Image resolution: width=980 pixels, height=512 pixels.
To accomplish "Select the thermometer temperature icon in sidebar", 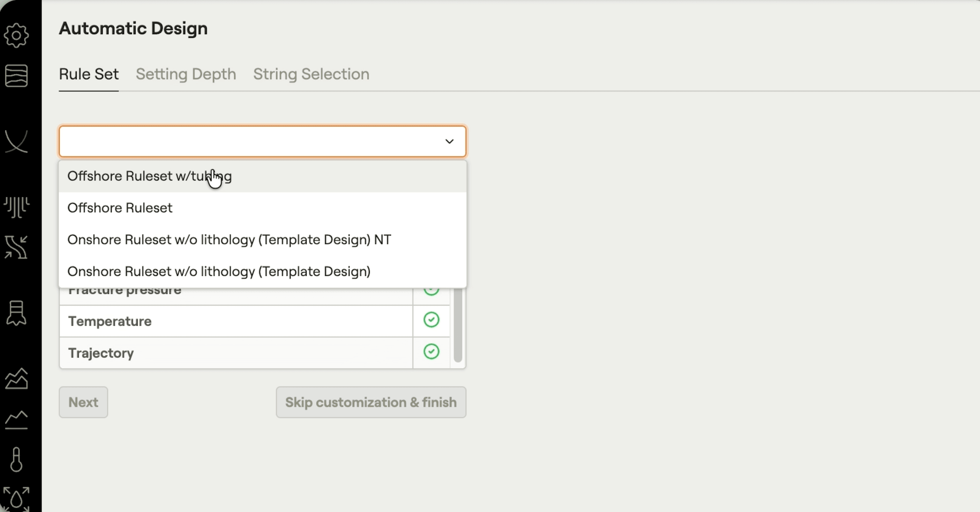I will coord(16,459).
